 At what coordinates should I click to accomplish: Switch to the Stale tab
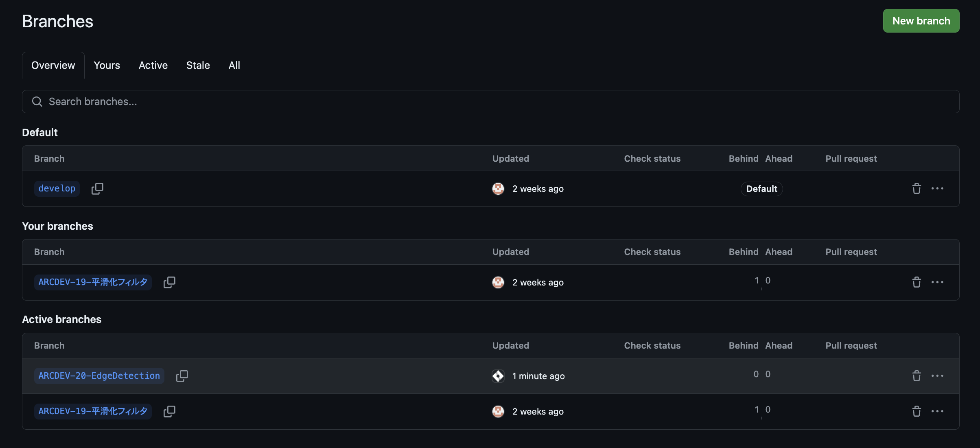[198, 65]
